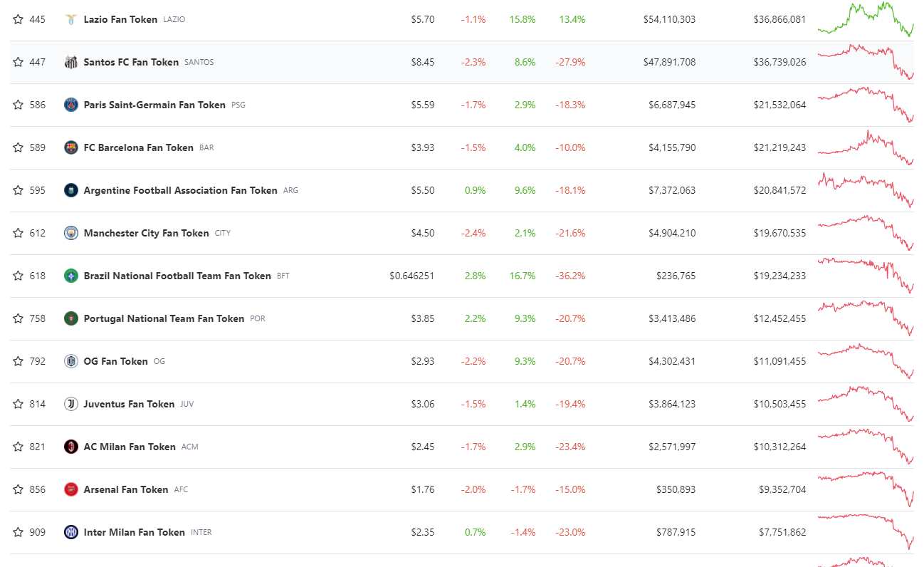This screenshot has width=924, height=567.
Task: Star the Argentine Football Association Fan Token
Action: pos(18,190)
